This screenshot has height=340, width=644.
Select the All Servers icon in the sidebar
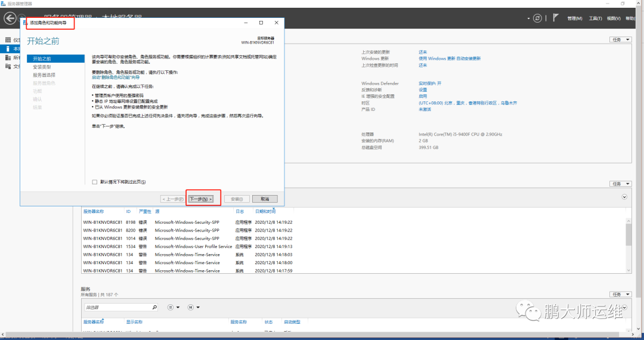pos(8,57)
